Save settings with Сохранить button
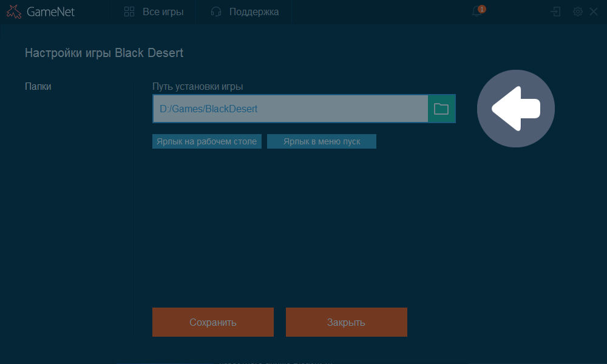The height and width of the screenshot is (364, 607). click(x=213, y=322)
